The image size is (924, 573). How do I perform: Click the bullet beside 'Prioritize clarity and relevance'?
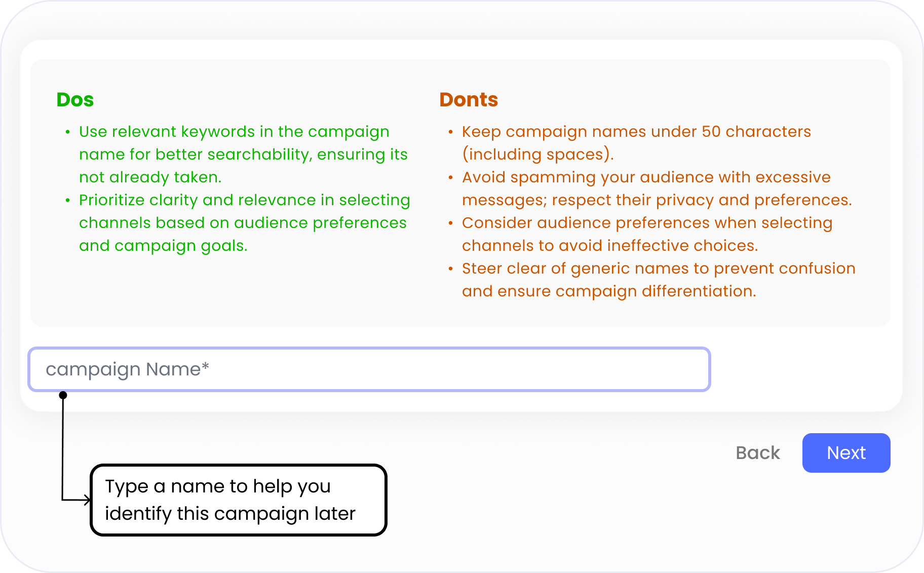pyautogui.click(x=68, y=201)
